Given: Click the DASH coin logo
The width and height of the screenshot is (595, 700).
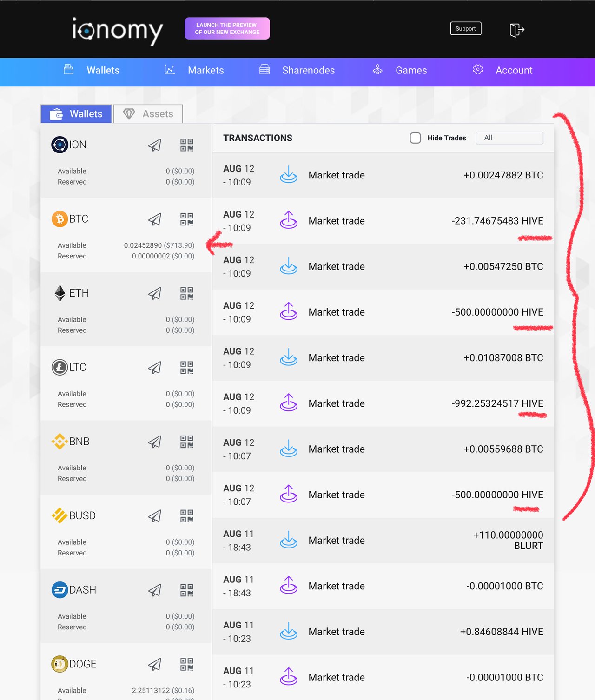Looking at the screenshot, I should 59,590.
